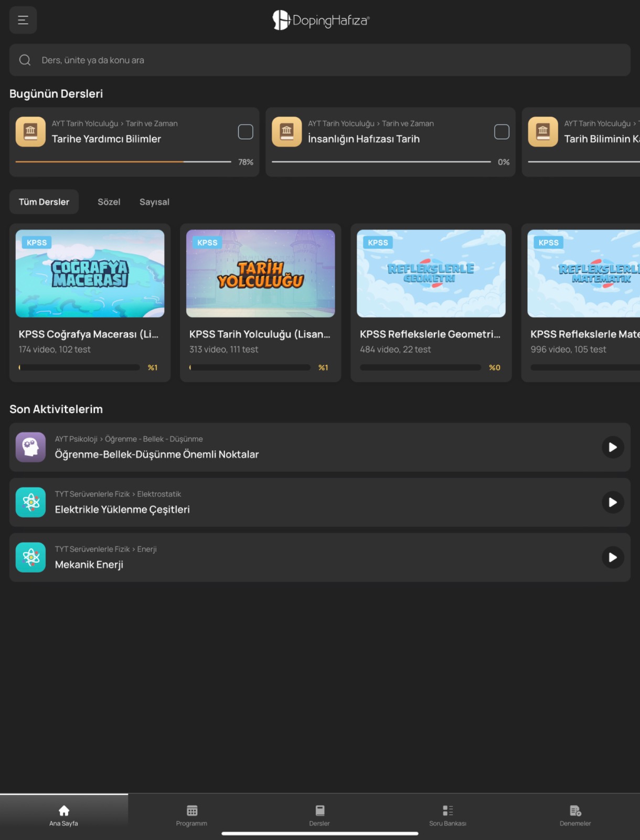640x840 pixels.
Task: Focus the course search field
Action: tap(320, 60)
